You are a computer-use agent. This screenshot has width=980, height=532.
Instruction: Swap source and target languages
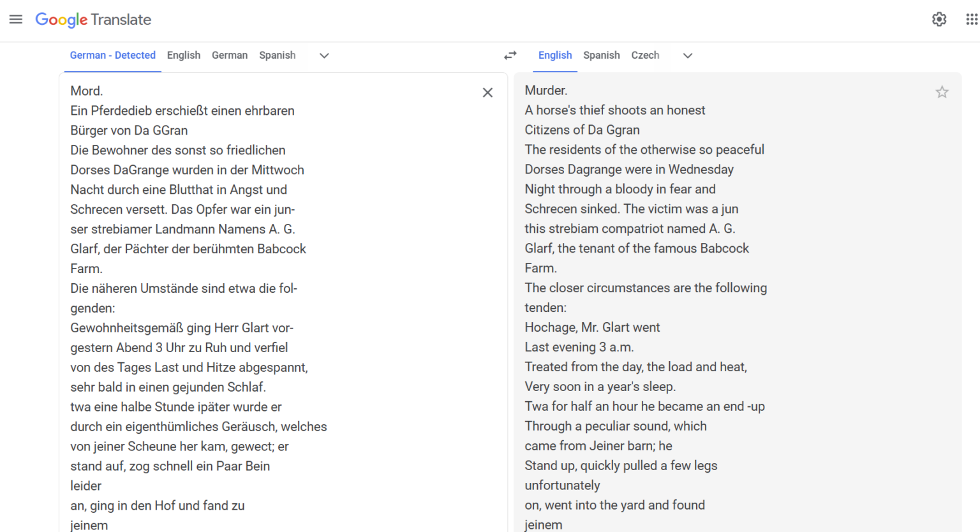click(510, 55)
